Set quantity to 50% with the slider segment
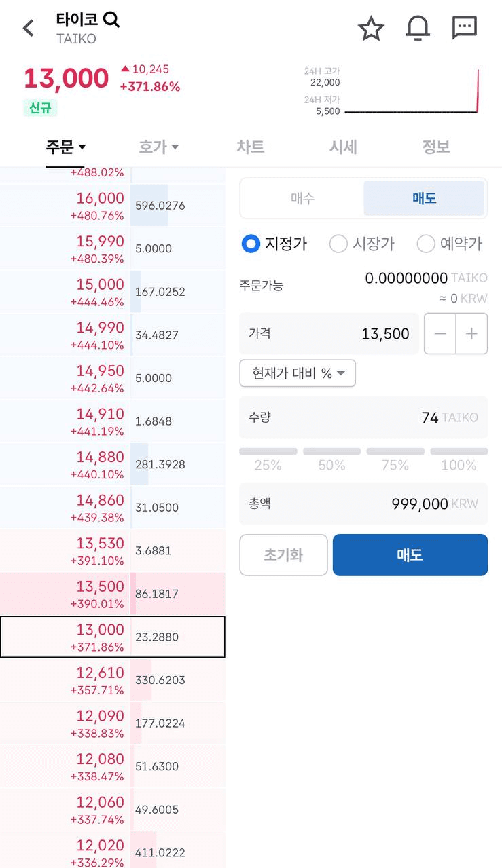Screen dimensions: 502x868 [x=331, y=456]
